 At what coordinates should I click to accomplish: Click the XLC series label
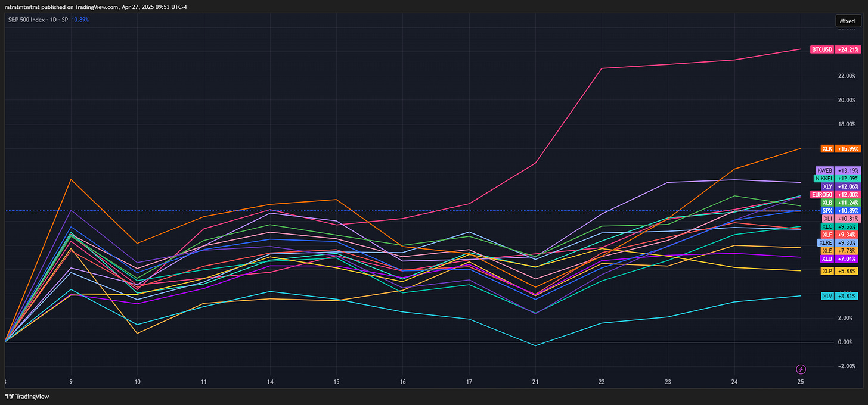pos(827,227)
